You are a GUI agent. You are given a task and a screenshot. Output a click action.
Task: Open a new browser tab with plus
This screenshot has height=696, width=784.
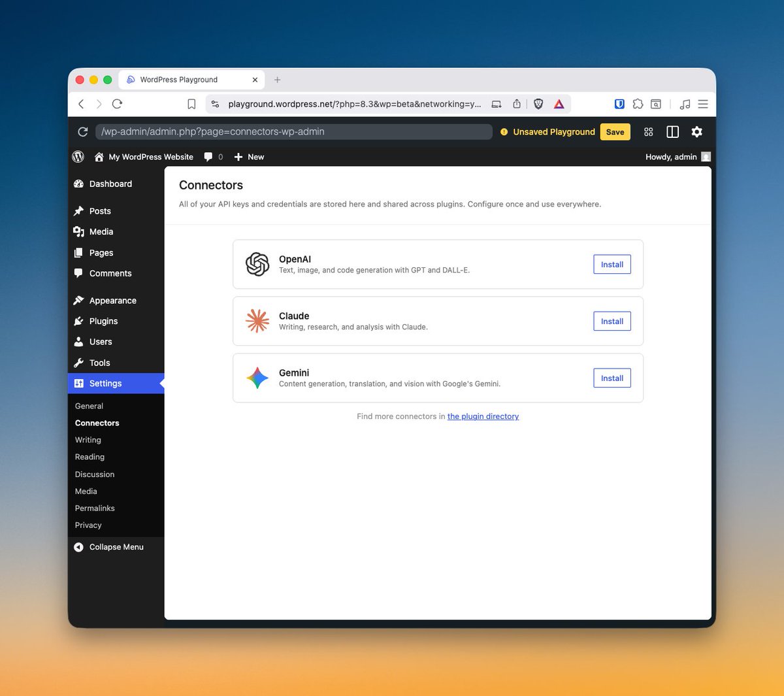(x=277, y=80)
